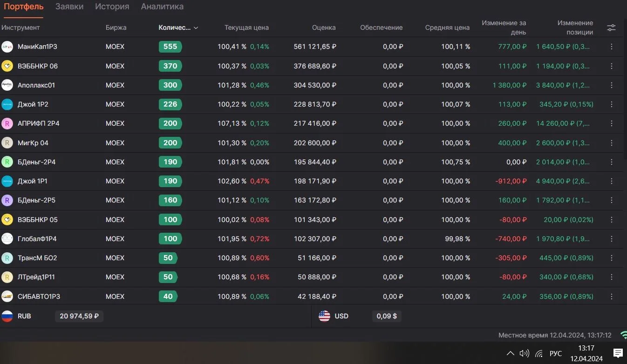Click the 300 quantity badge
This screenshot has width=627, height=364.
tap(170, 85)
